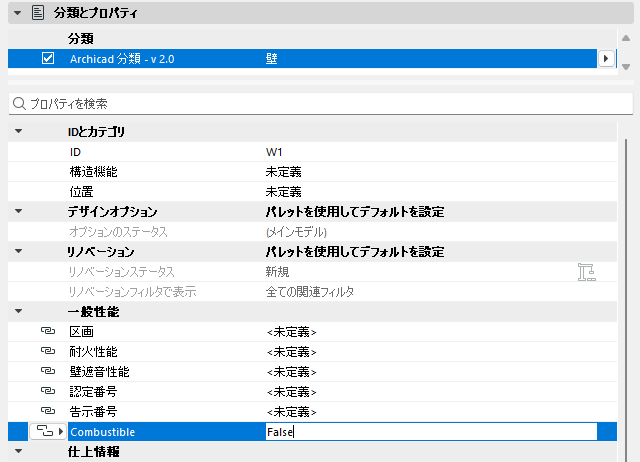This screenshot has width=640, height=462.
Task: Click the renovation status icon in 新規 row
Action: tap(587, 272)
